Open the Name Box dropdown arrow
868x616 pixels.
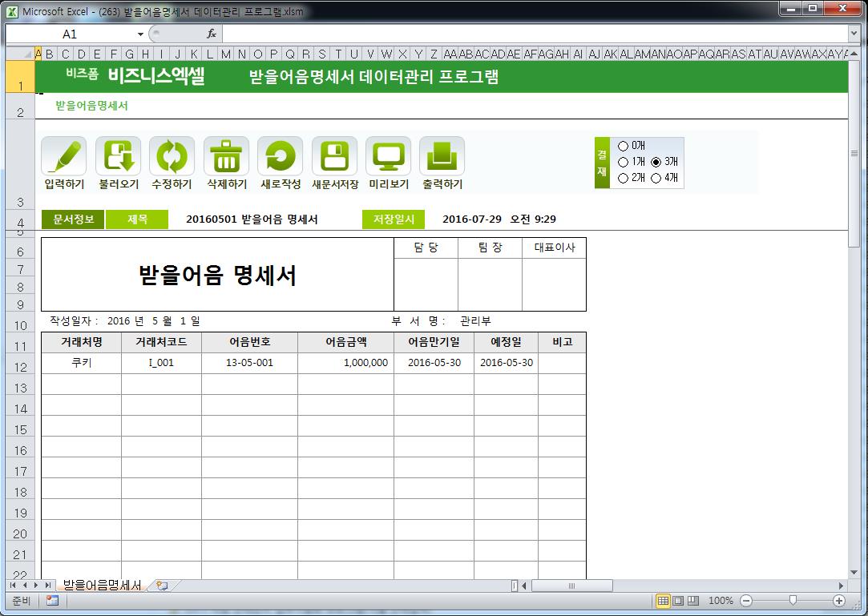click(140, 34)
